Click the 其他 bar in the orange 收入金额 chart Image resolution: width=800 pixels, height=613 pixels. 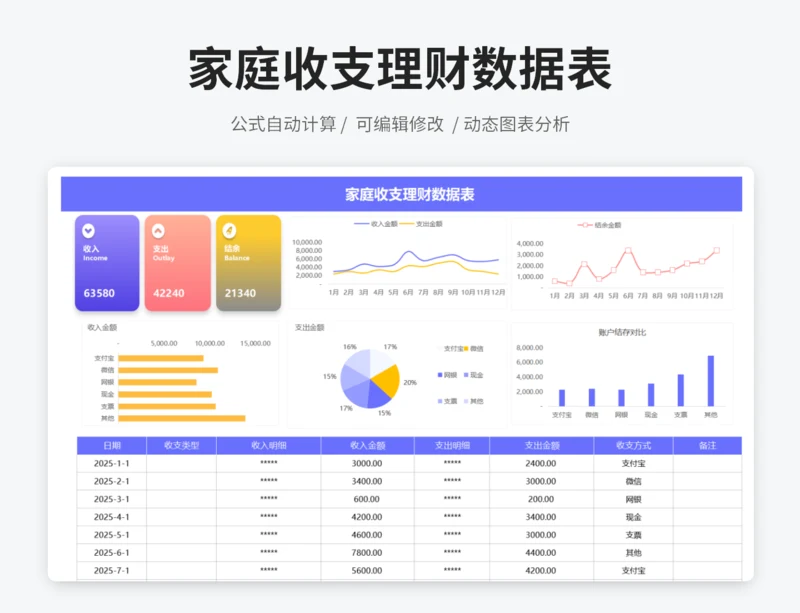(182, 419)
